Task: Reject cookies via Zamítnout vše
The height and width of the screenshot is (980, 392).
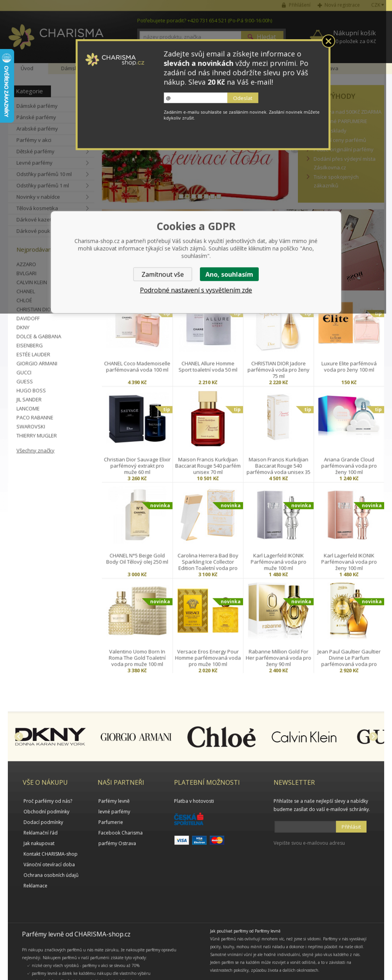Action: click(162, 274)
